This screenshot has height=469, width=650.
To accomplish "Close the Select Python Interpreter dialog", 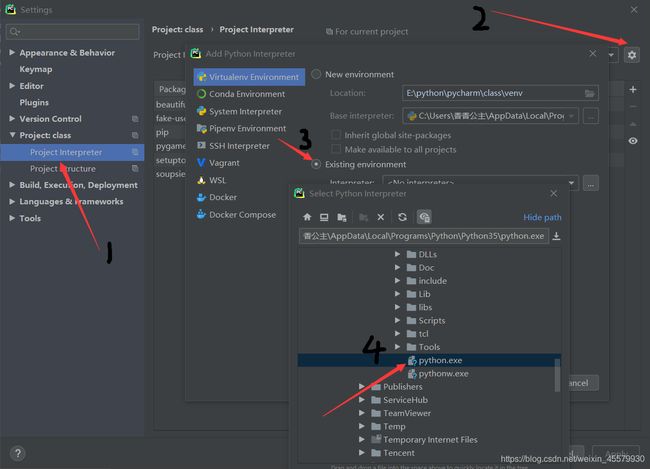I will click(x=553, y=194).
